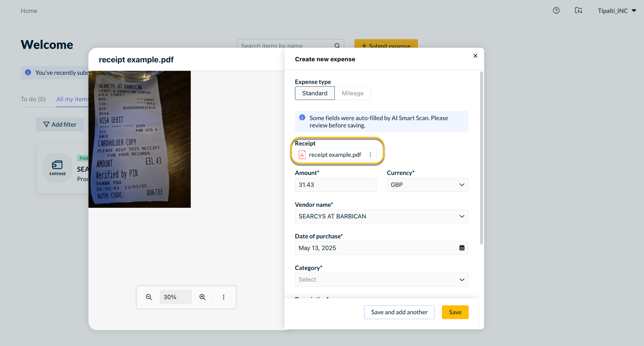Switch to the To do tab
This screenshot has height=346, width=644.
33,99
